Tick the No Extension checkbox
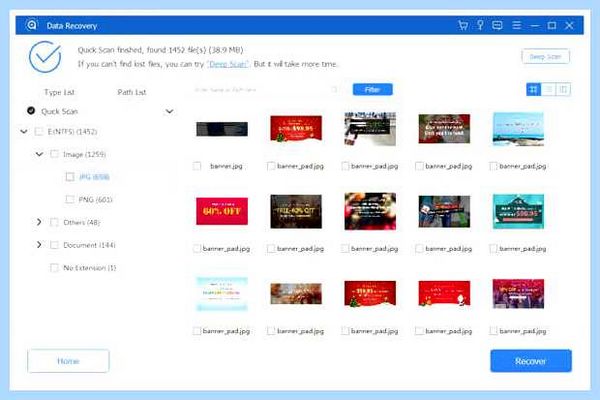 tap(54, 268)
